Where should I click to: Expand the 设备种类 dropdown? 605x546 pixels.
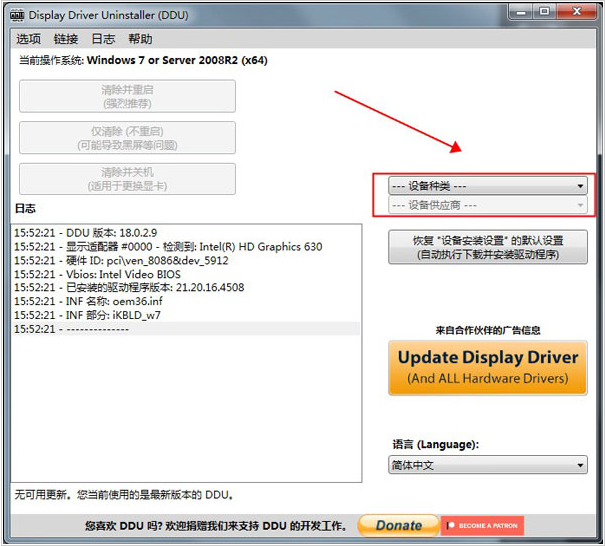(488, 186)
